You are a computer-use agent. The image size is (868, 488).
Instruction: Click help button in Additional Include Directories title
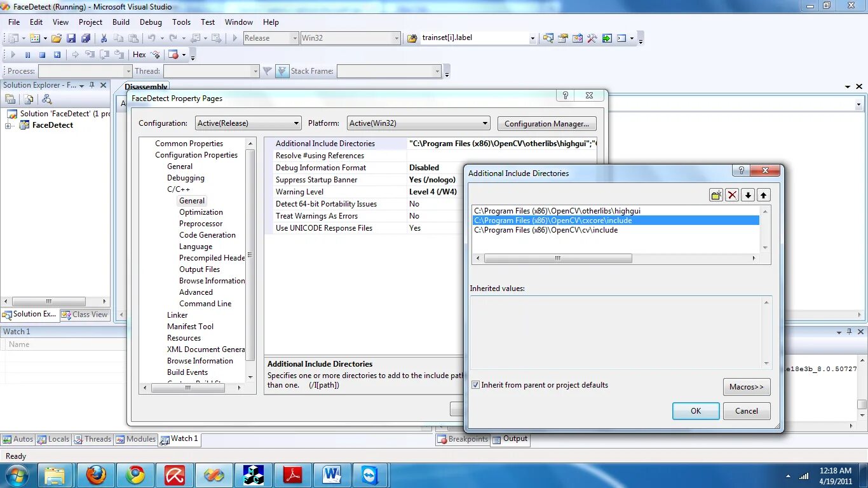pyautogui.click(x=740, y=170)
